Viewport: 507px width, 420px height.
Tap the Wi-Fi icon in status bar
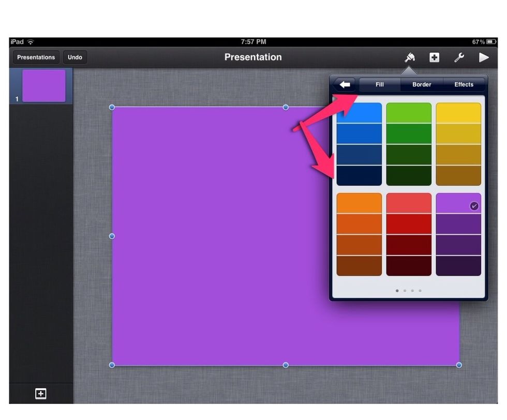coord(31,41)
